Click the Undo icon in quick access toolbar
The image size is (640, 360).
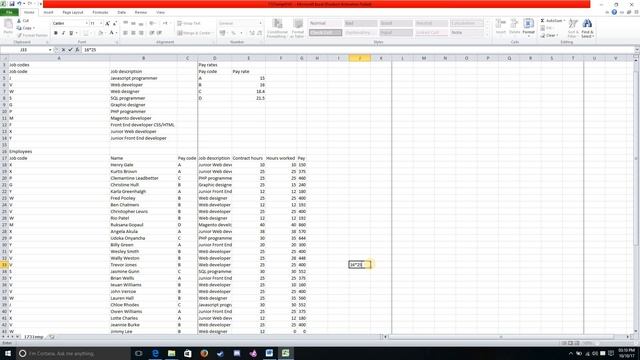coord(19,4)
